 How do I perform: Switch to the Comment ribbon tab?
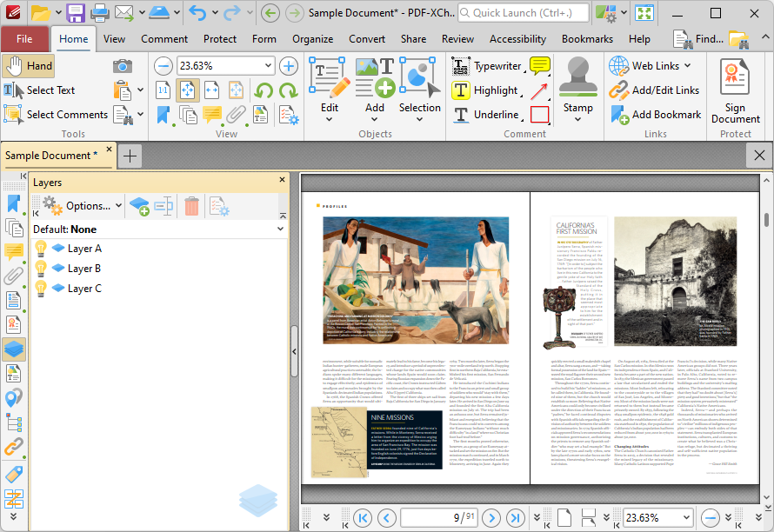164,39
